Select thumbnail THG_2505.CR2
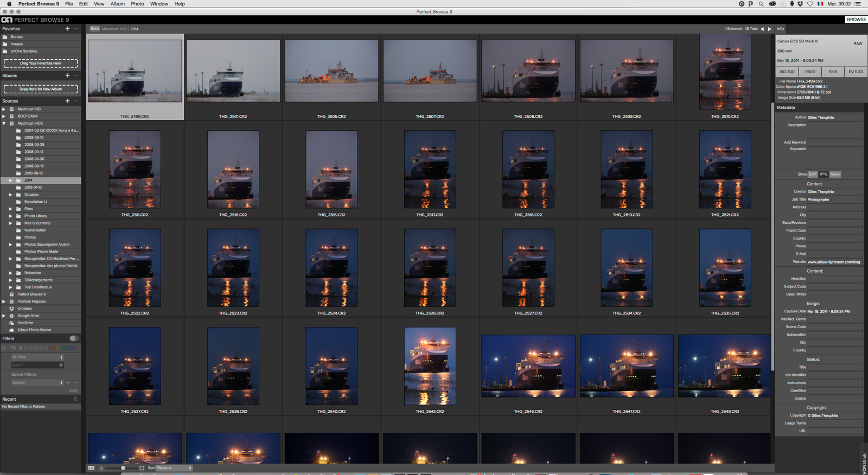 pyautogui.click(x=331, y=71)
